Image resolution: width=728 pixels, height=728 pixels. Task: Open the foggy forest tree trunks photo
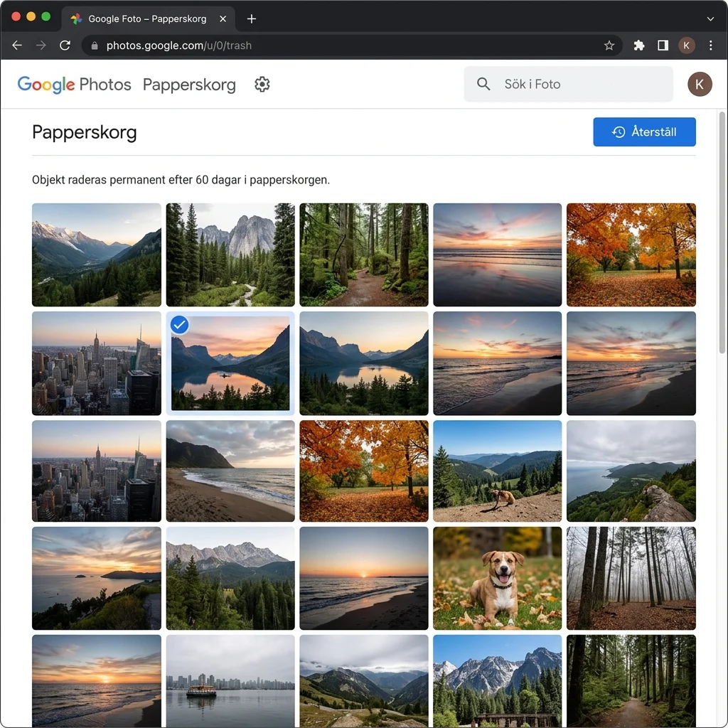[x=631, y=578]
